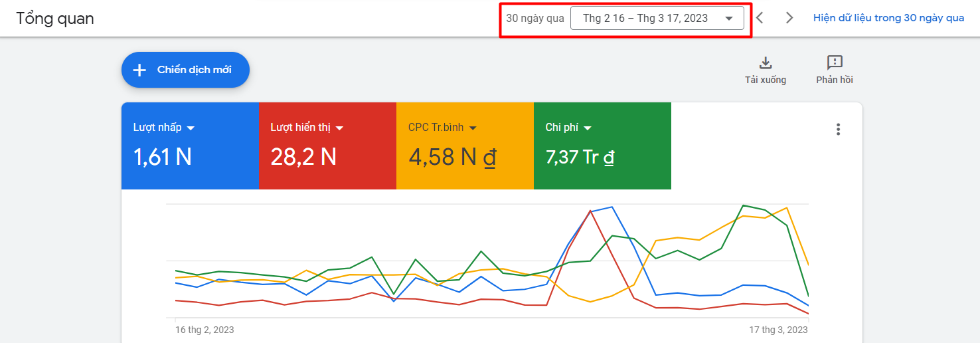Open the Phản hồi feedback icon
The height and width of the screenshot is (343, 980).
(x=835, y=63)
